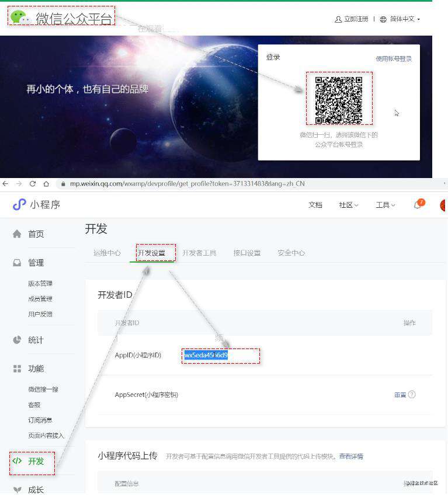Switch to the 开发设置 tab
This screenshot has width=448, height=495.
[152, 253]
